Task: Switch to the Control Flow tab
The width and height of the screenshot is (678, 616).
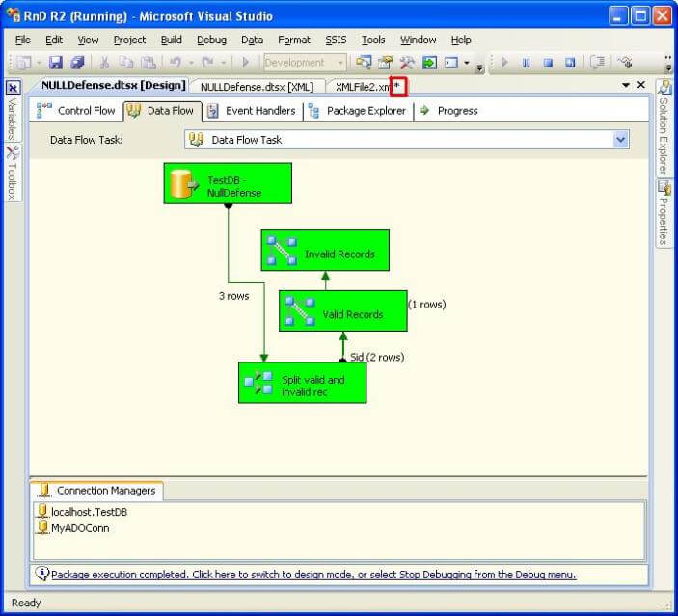Action: pyautogui.click(x=76, y=111)
